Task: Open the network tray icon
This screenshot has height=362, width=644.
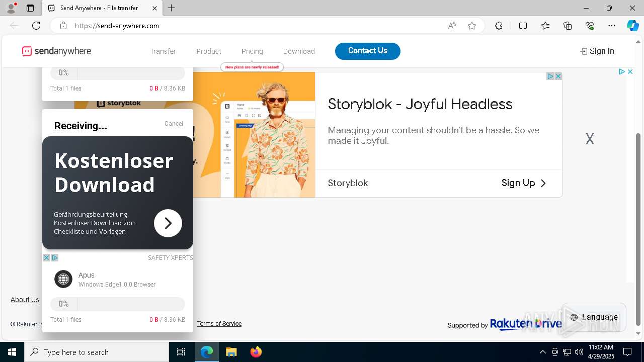Action: 567,352
